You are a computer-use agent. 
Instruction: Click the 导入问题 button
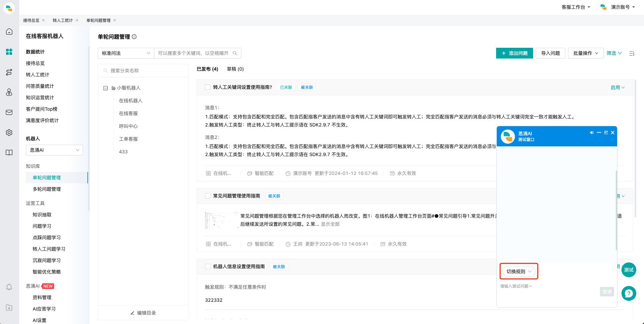pos(551,53)
